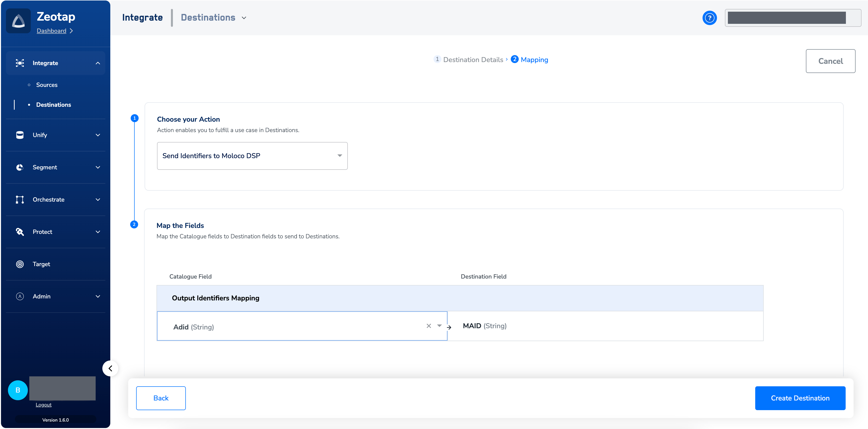Clear the Adid catalogue field selection
868x429 pixels.
(429, 326)
